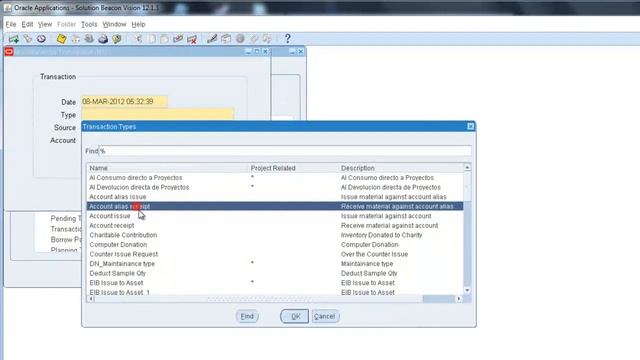Click the Paste toolbar icon
The height and width of the screenshot is (360, 640).
(164, 39)
